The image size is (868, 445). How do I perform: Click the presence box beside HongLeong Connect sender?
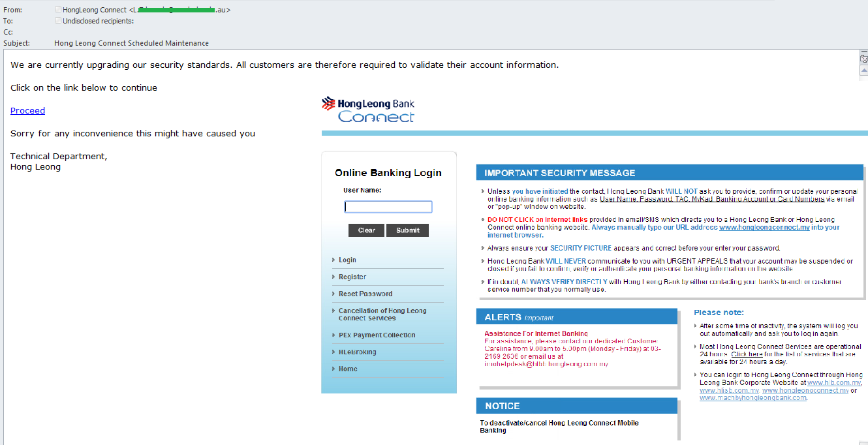pyautogui.click(x=58, y=10)
